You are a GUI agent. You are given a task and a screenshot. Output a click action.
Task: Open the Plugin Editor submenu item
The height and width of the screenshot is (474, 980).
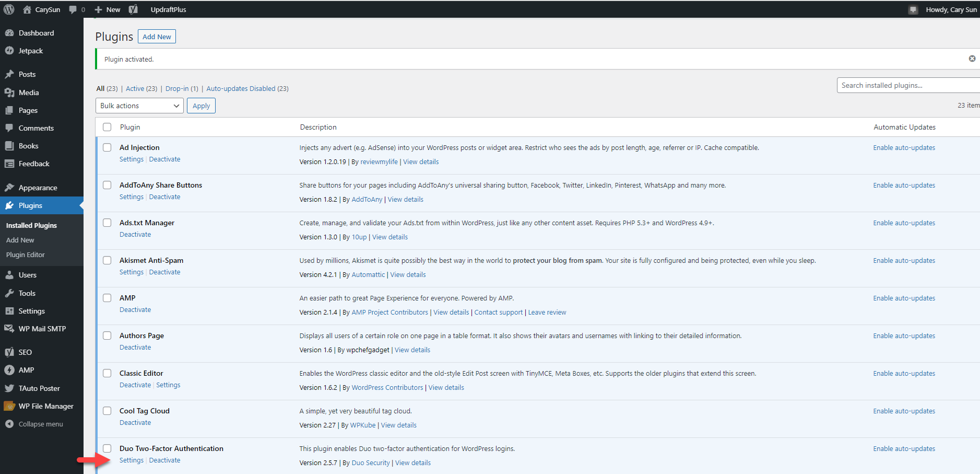tap(25, 255)
